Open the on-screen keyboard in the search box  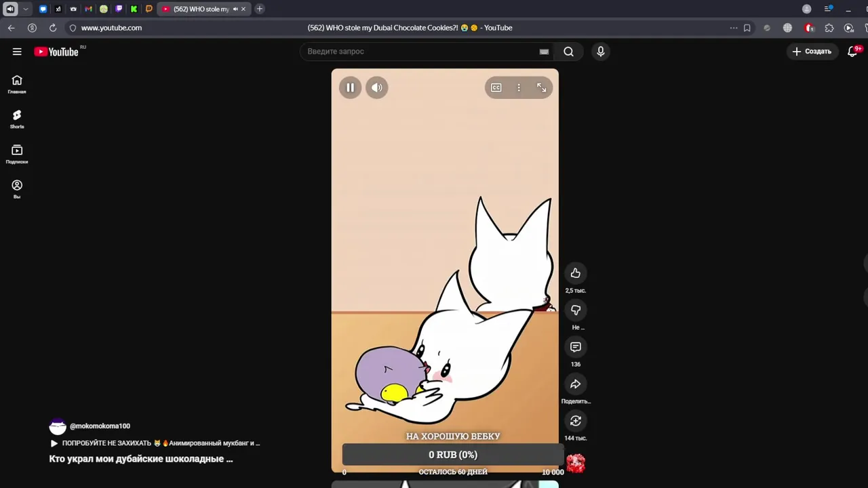click(544, 52)
